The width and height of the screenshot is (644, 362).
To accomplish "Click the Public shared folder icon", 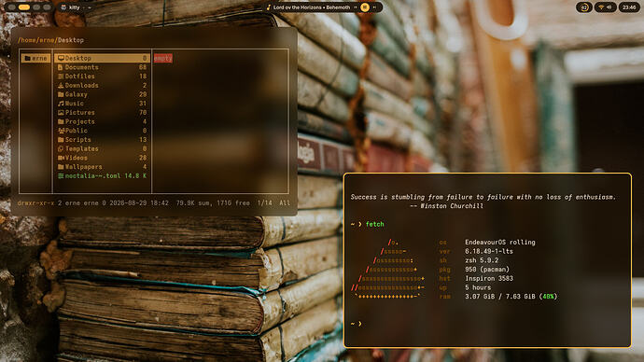I will pyautogui.click(x=61, y=131).
